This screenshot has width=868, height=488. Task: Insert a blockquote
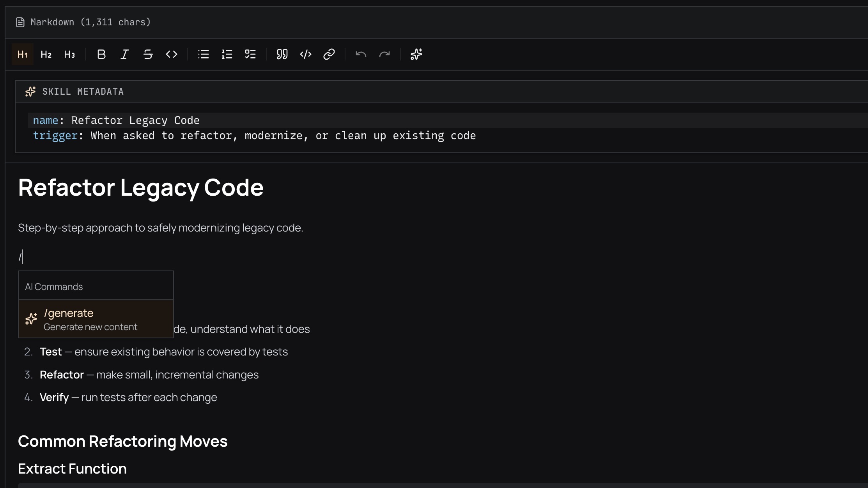tap(282, 54)
